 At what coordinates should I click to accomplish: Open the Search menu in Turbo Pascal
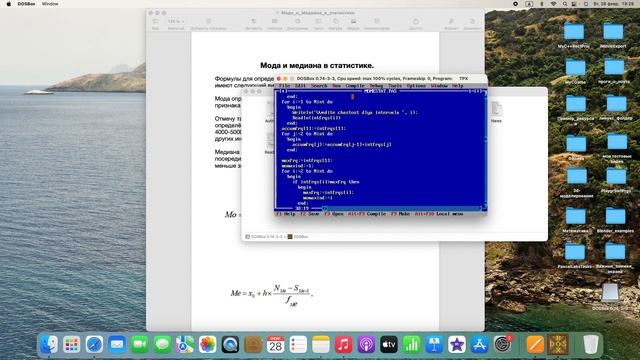point(319,86)
